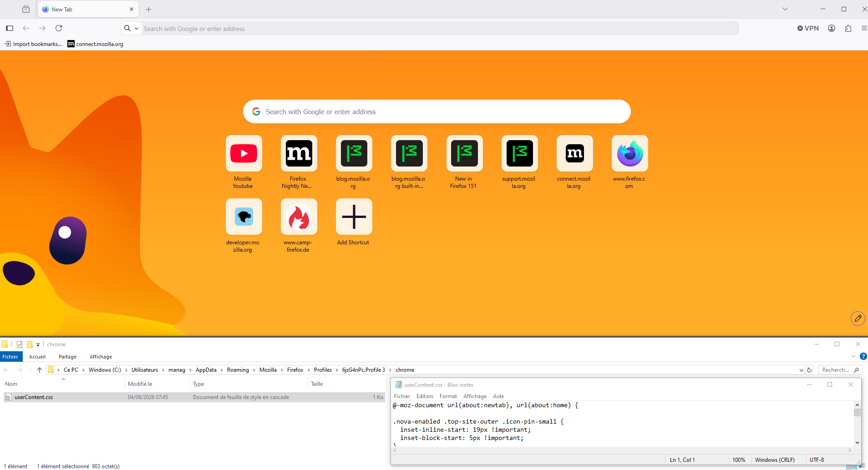The width and height of the screenshot is (868, 470).
Task: Open Explorer help question mark icon
Action: tap(863, 356)
